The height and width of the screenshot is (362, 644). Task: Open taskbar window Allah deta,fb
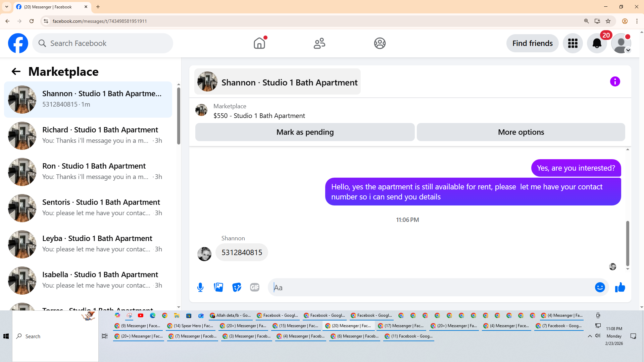230,315
